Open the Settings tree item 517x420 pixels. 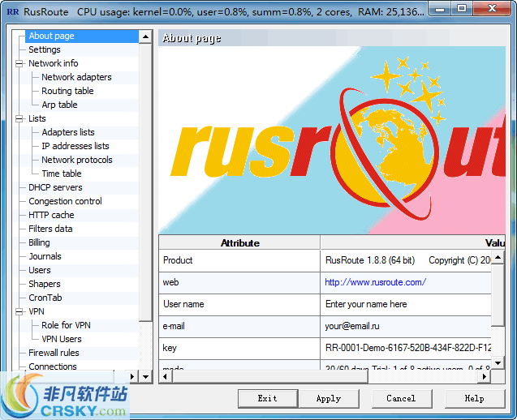tap(45, 49)
